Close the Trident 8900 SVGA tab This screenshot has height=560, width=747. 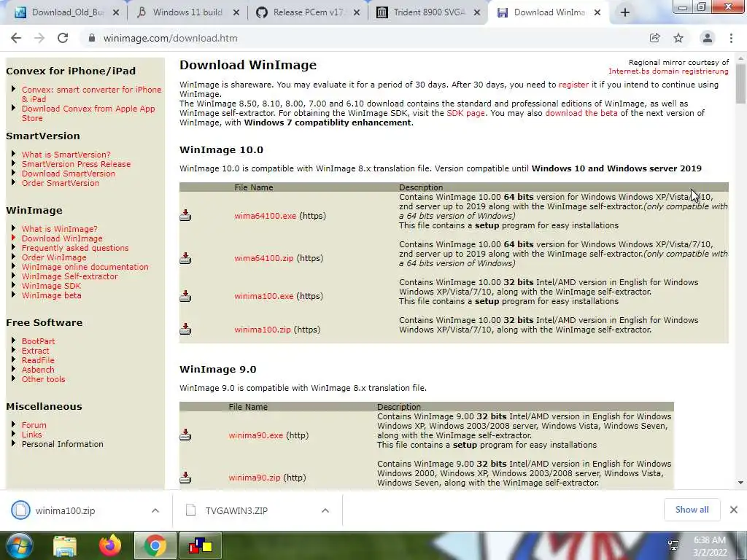coord(477,13)
